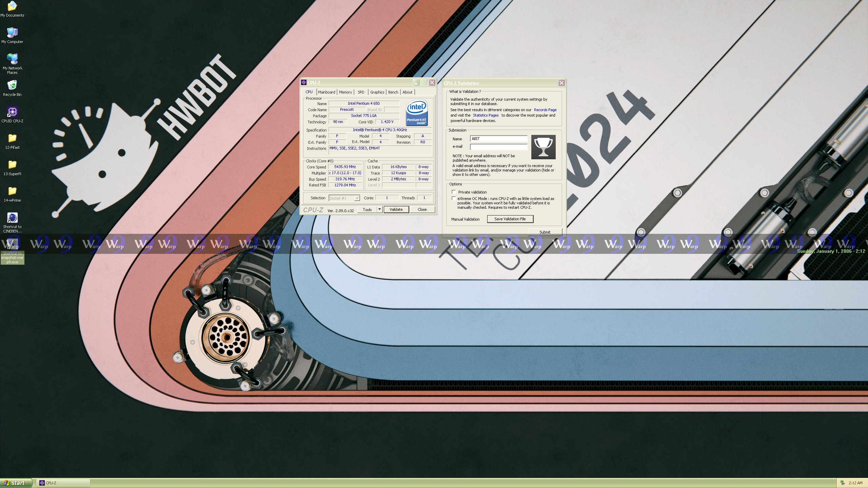Viewport: 868px width, 488px height.
Task: Click CPU-Z title bar app icon
Action: [x=304, y=82]
